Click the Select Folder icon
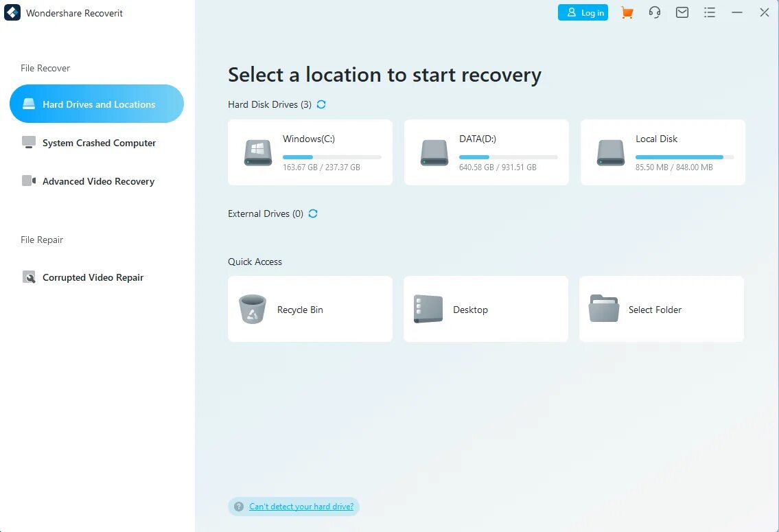This screenshot has width=779, height=532. tap(603, 308)
